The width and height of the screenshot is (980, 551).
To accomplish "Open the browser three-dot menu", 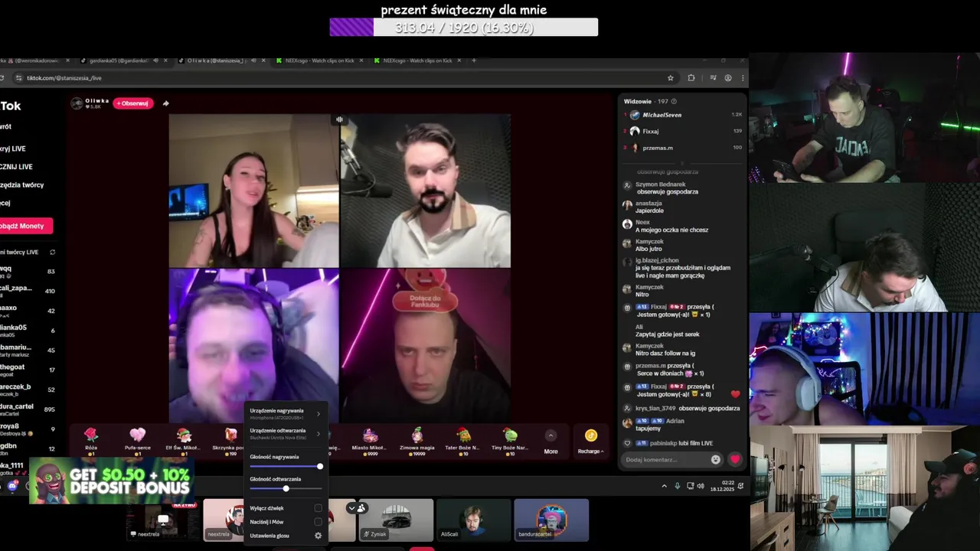I will [741, 78].
